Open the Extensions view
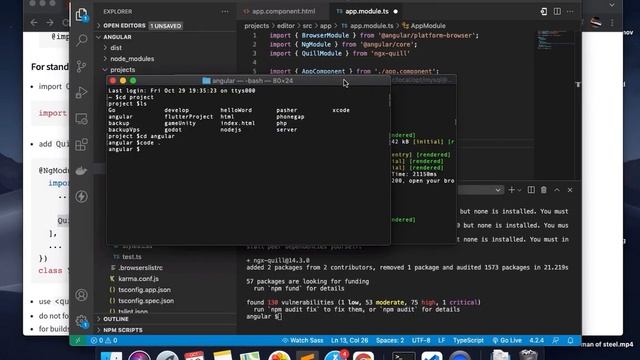The image size is (640, 360). click(x=82, y=144)
